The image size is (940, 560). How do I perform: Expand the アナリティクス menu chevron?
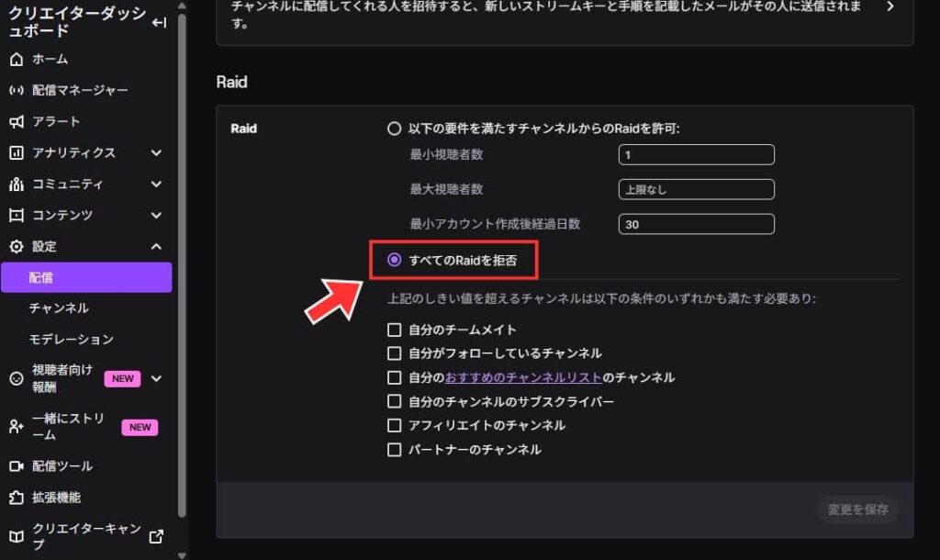(156, 153)
